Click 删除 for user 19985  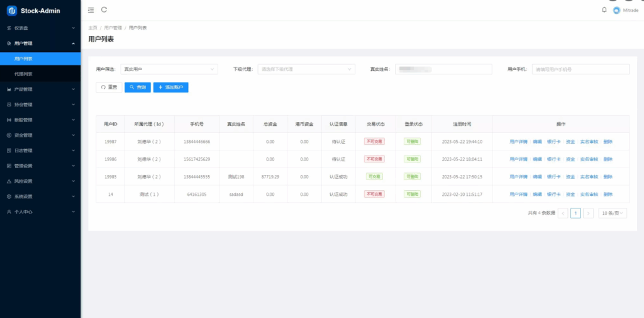click(608, 177)
